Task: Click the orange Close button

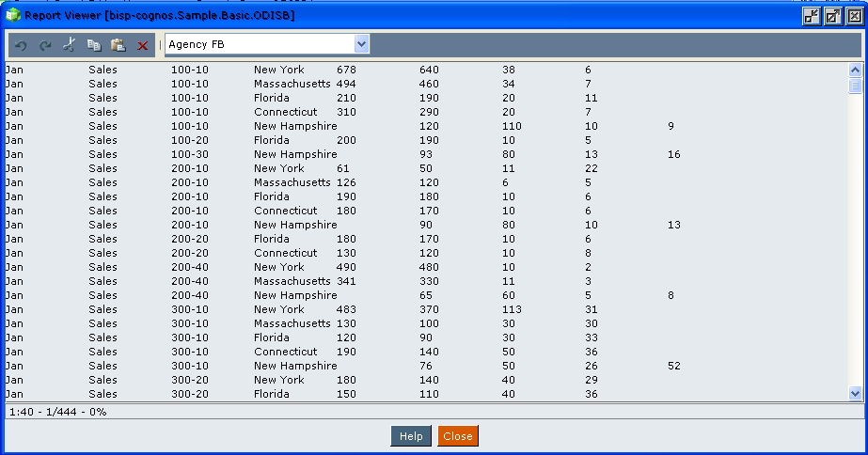Action: click(x=458, y=436)
